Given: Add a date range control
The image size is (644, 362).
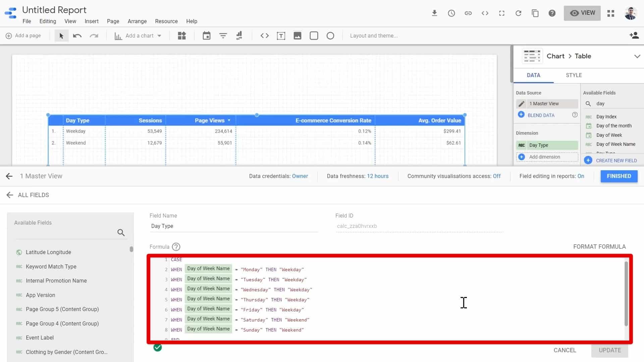Looking at the screenshot, I should pyautogui.click(x=207, y=36).
